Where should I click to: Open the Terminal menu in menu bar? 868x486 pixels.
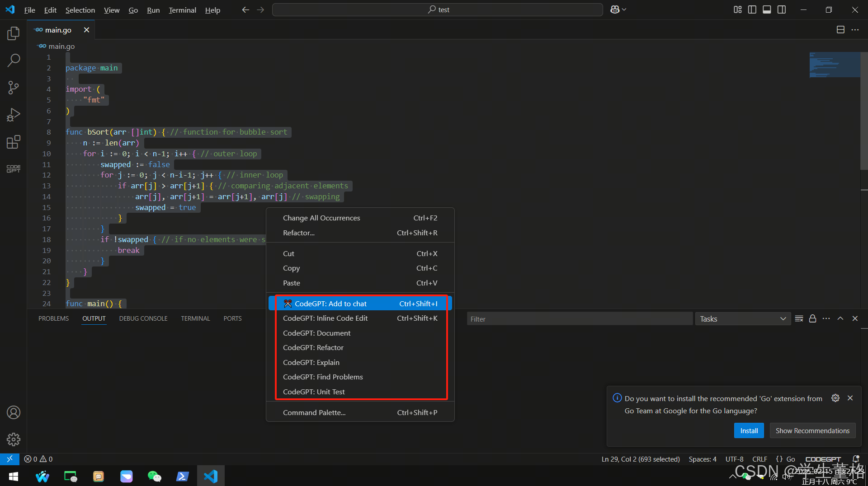coord(182,10)
